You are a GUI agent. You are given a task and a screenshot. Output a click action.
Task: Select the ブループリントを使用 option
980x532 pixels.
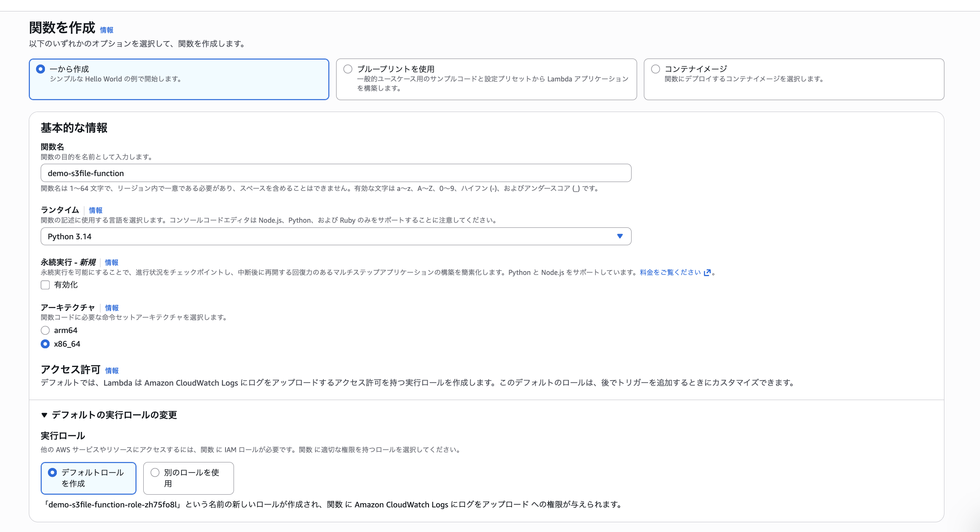tap(348, 68)
